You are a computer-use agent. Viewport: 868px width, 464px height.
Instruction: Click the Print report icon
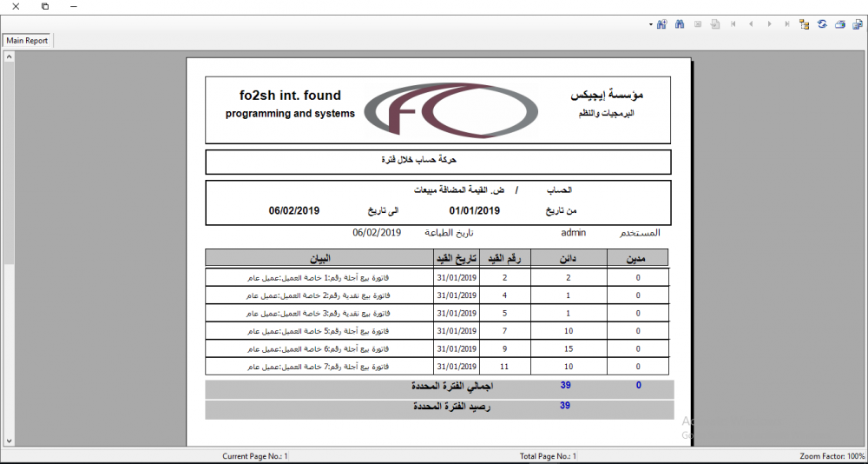pos(839,24)
